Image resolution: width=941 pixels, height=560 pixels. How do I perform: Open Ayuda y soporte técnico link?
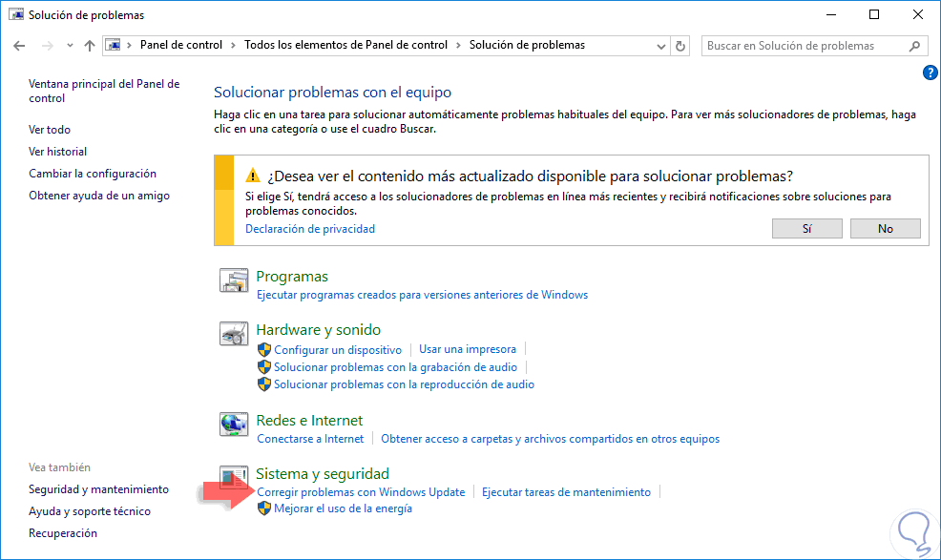pos(90,511)
